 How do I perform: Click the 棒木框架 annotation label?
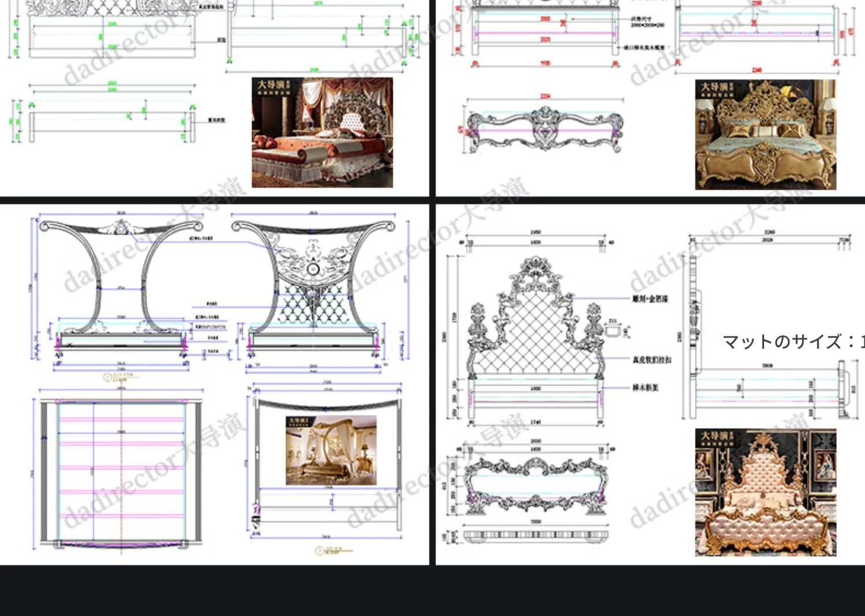point(645,388)
